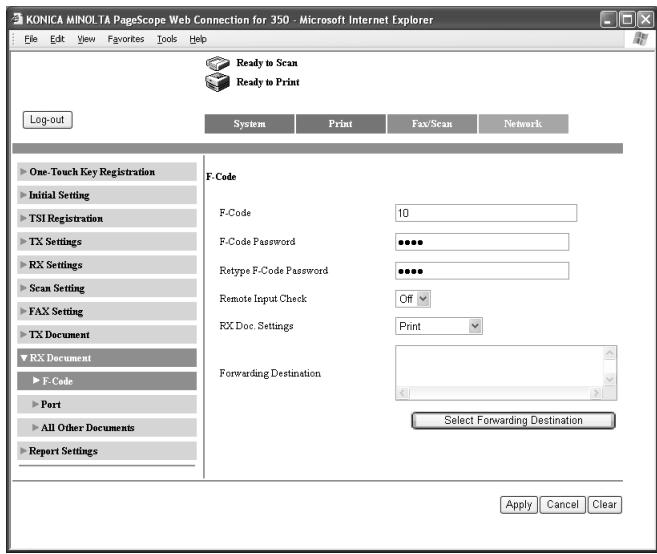Expand the Initial Setting section
The height and width of the screenshot is (554, 657).
(107, 195)
